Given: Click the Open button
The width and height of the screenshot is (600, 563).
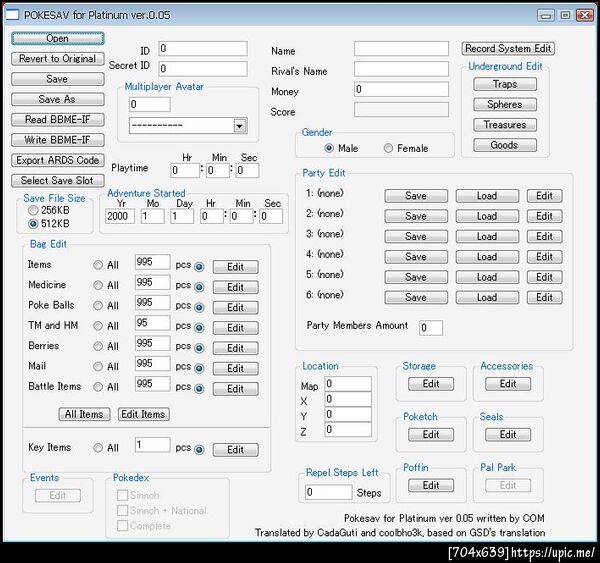Looking at the screenshot, I should point(57,39).
